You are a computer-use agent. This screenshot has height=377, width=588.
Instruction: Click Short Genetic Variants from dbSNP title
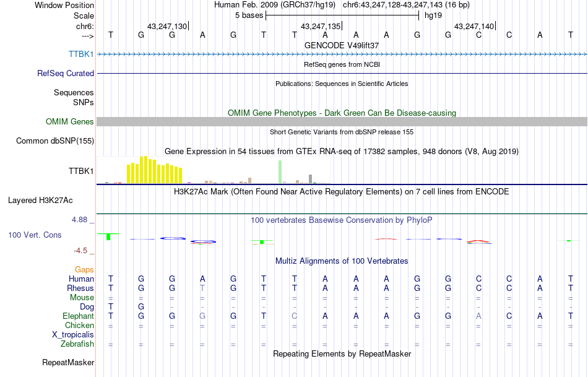[x=342, y=132]
